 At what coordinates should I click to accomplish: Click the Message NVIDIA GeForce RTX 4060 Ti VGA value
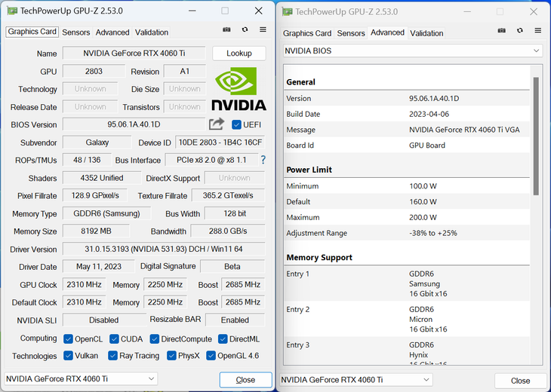tap(464, 130)
